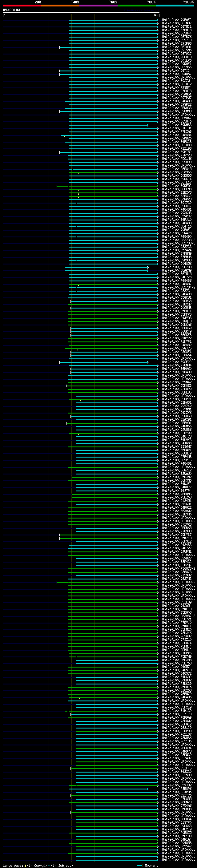The image size is (197, 868).
Task: Open hit UniRef100_C6TAQ1
Action: (177, 47)
